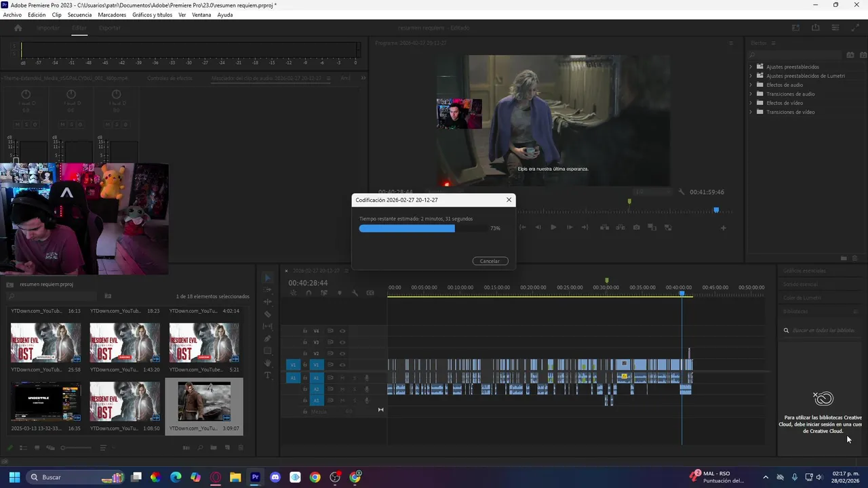
Task: Toggle A2 track targeting button
Action: [316, 389]
